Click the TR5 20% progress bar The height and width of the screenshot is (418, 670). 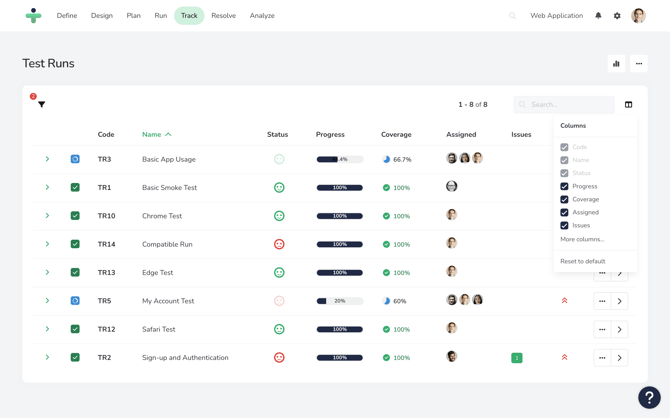340,301
